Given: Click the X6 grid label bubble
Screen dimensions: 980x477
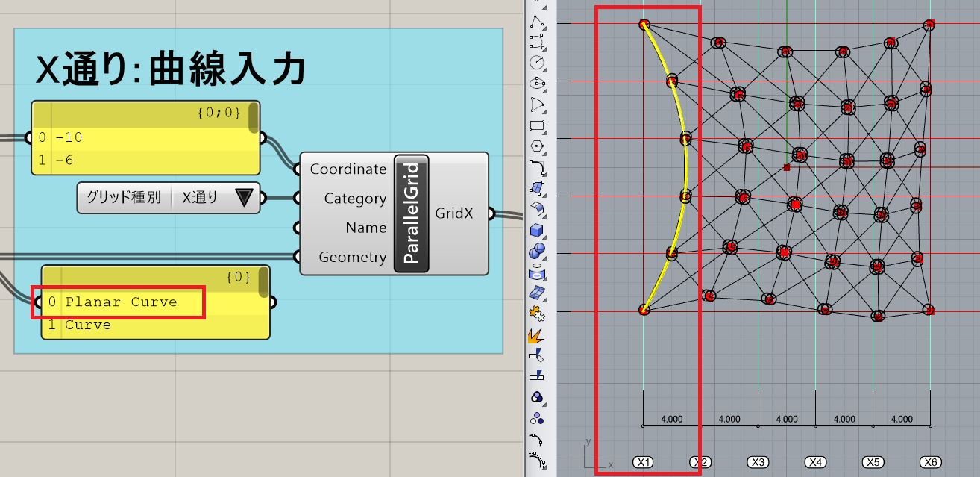Looking at the screenshot, I should coord(930,462).
